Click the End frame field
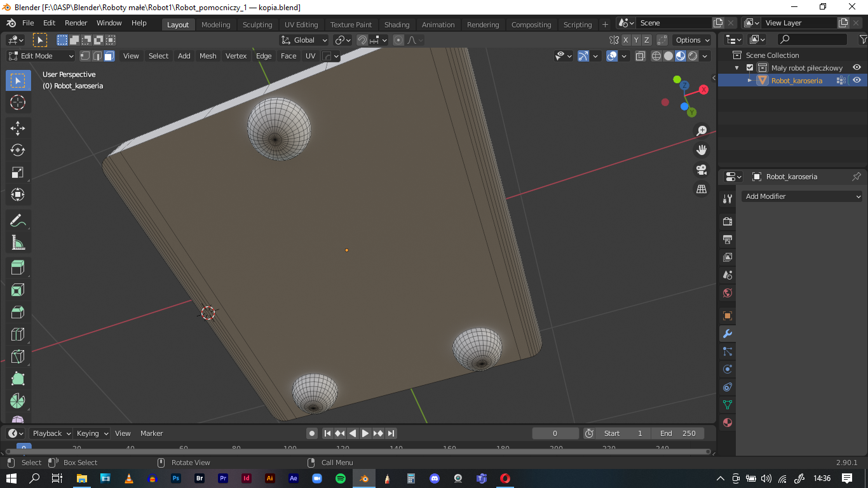Viewport: 868px width, 488px height. pos(677,433)
